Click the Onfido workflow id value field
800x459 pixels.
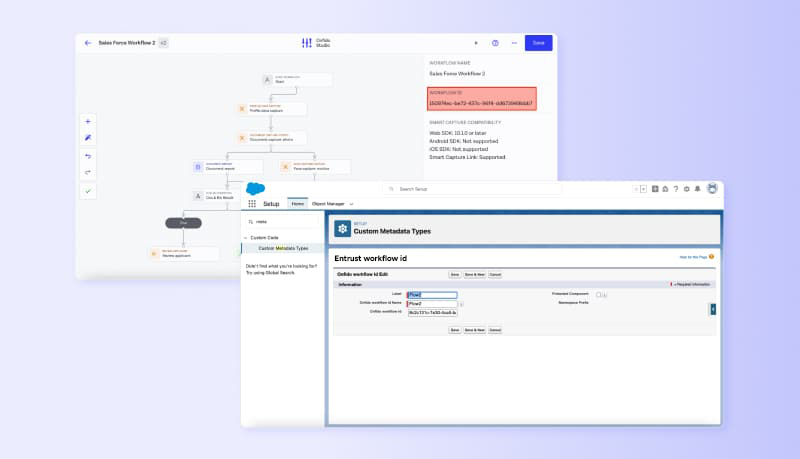coord(432,313)
